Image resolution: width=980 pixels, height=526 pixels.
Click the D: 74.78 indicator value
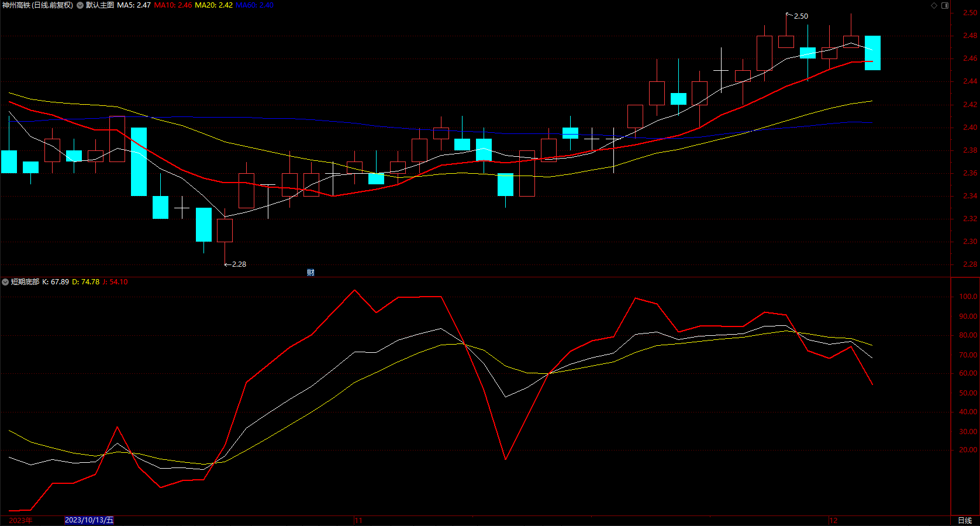coord(86,282)
